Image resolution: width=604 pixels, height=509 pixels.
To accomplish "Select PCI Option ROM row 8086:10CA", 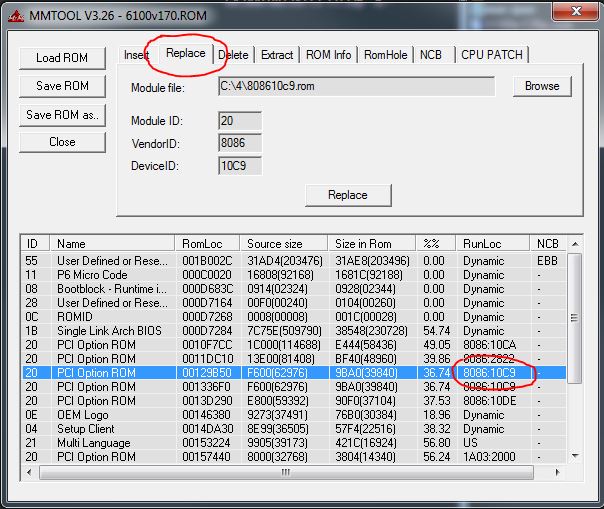I will [294, 344].
